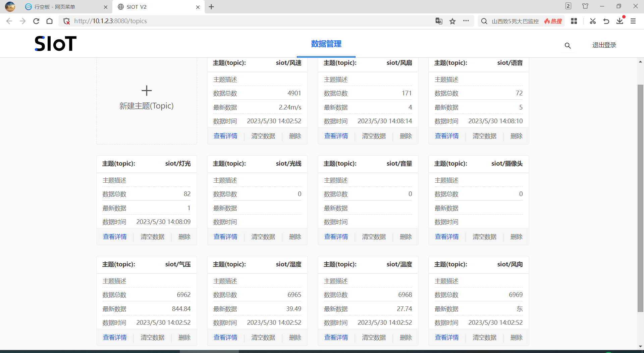View details of siot/风扇 topic
Image resolution: width=644 pixels, height=353 pixels.
336,136
